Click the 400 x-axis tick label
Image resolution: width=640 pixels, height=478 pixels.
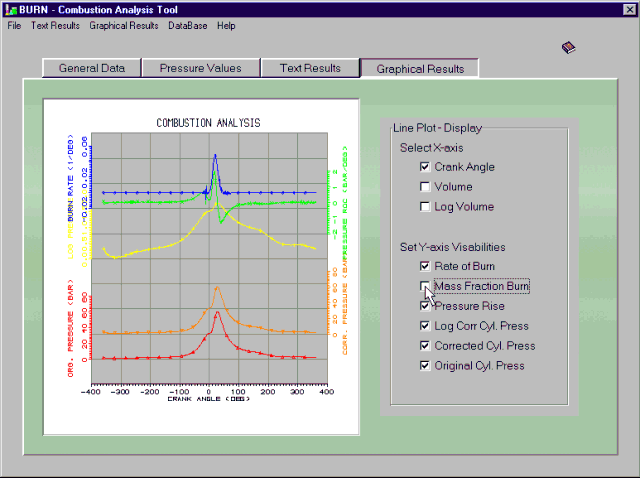point(327,392)
